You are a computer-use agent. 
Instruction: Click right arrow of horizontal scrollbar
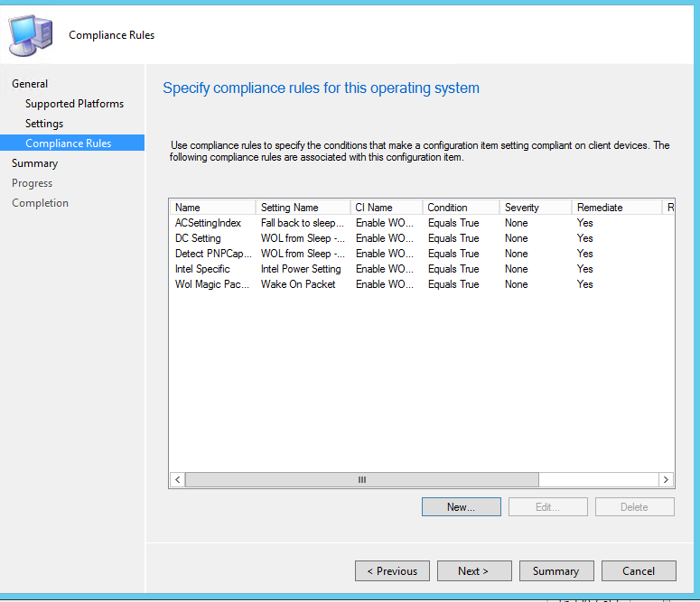(x=666, y=480)
